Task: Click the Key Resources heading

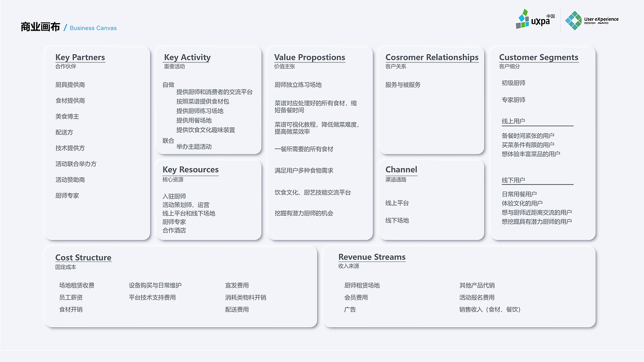Action: (190, 169)
